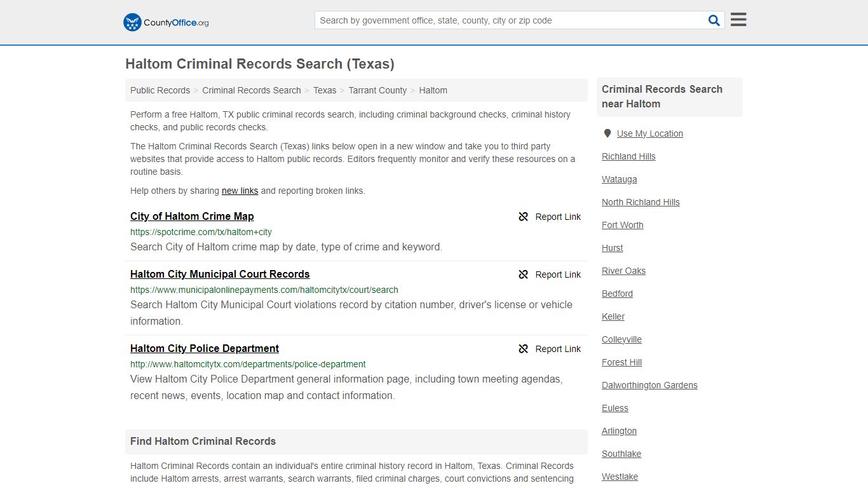Image resolution: width=868 pixels, height=488 pixels.
Task: Open Dalworthington Gardens nearby link
Action: pos(649,385)
